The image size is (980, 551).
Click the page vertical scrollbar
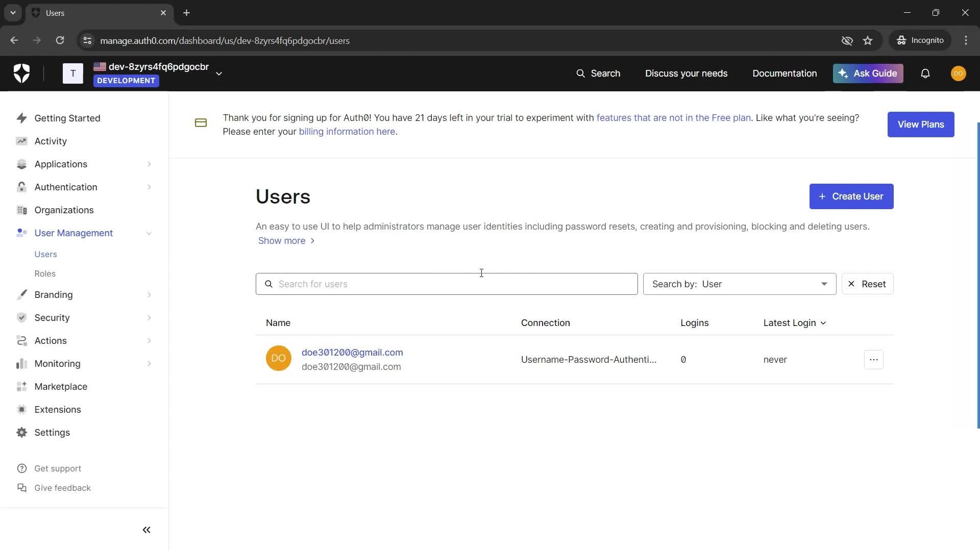(x=978, y=275)
